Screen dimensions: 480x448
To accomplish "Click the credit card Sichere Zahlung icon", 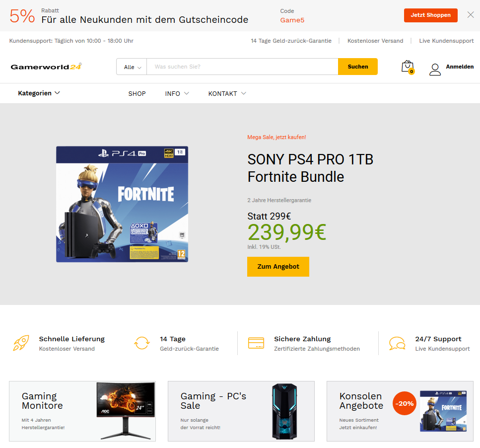I will point(256,343).
